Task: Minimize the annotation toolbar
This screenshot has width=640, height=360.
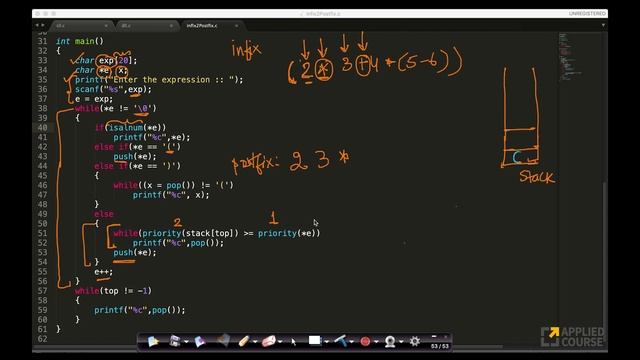Action: [x=434, y=336]
